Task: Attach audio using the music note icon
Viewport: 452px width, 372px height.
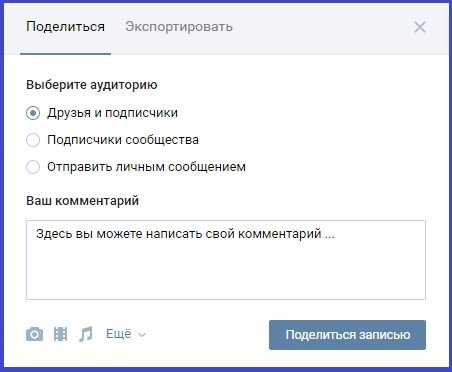Action: pos(86,334)
